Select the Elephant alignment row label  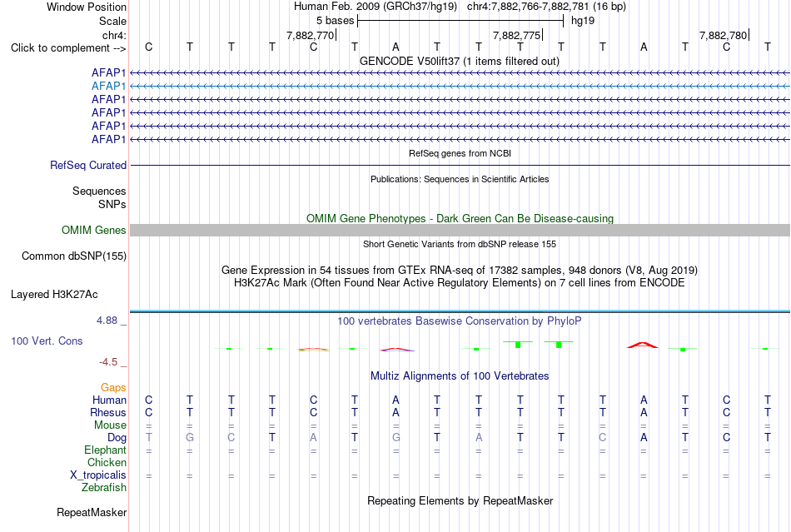[105, 450]
